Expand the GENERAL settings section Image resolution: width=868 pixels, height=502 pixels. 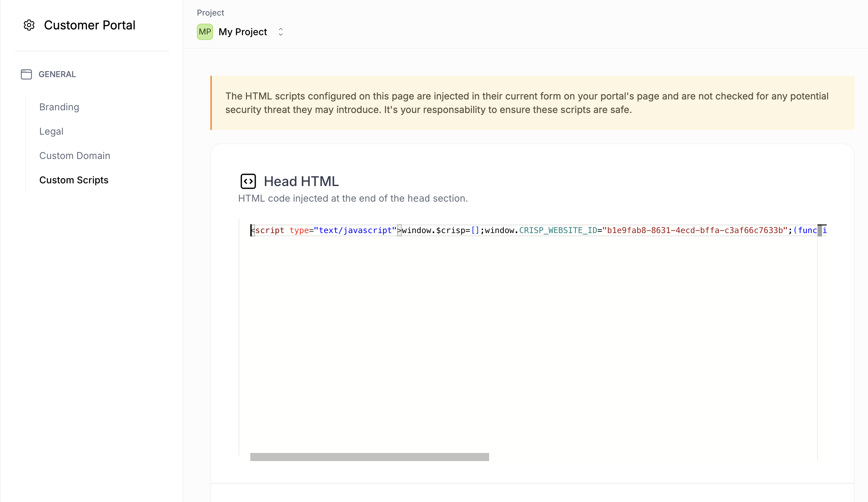(x=57, y=74)
